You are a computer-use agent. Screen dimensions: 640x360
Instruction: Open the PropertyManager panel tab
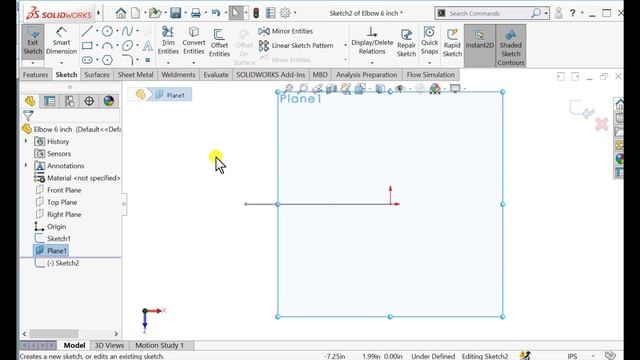[49, 101]
